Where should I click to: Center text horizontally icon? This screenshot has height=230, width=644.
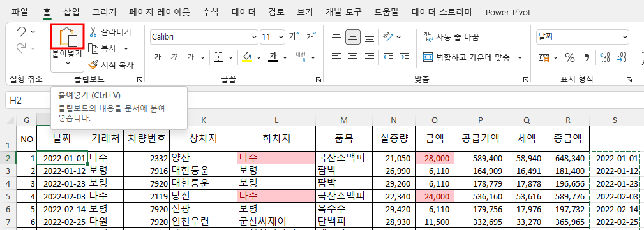(x=353, y=57)
